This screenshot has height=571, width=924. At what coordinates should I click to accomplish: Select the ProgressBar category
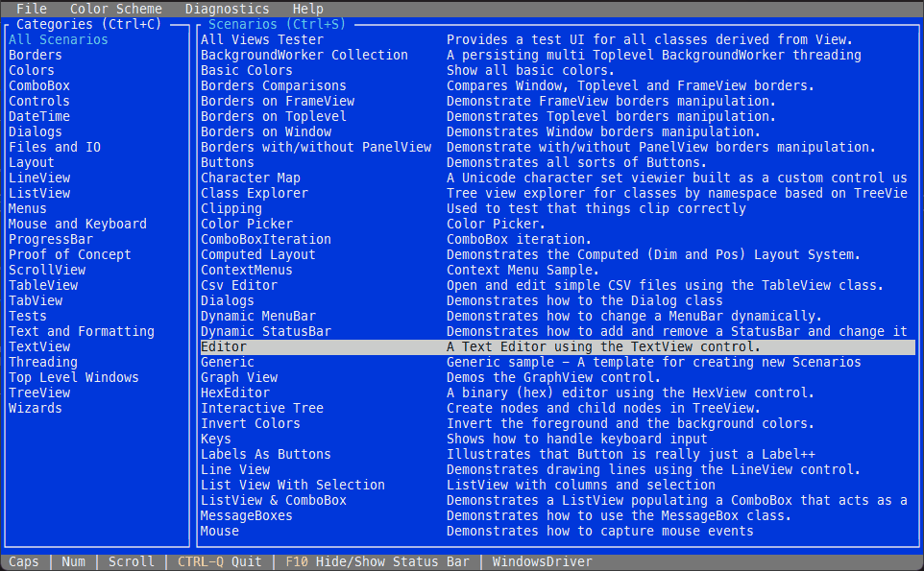click(x=51, y=238)
